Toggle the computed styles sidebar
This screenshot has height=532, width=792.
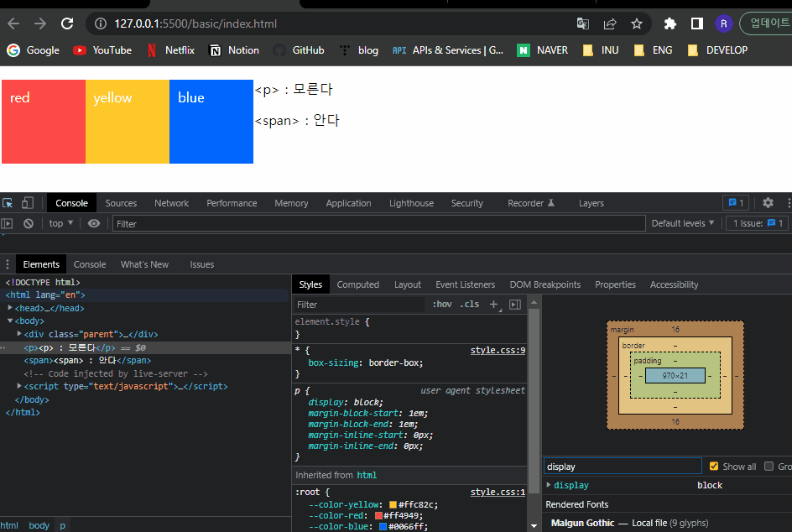click(515, 304)
